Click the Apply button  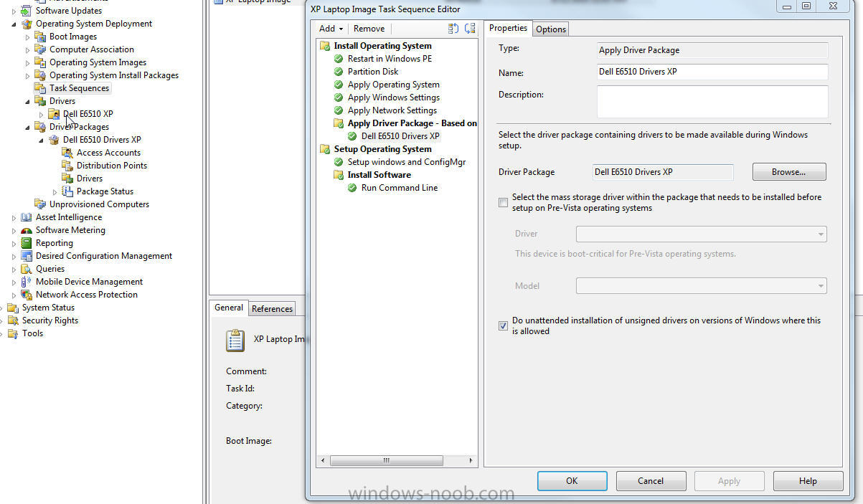729,481
